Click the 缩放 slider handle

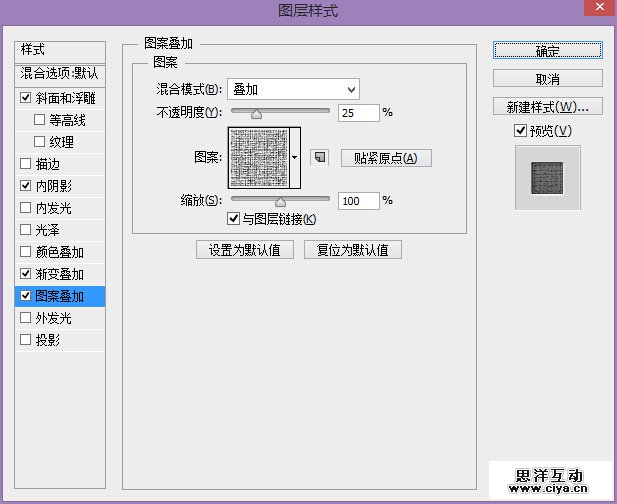pyautogui.click(x=280, y=202)
